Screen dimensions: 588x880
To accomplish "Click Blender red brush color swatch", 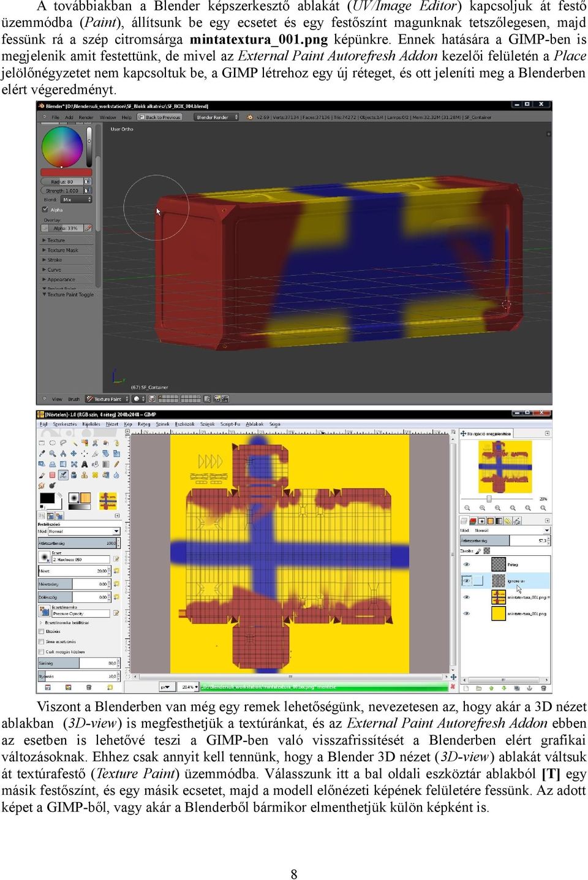I will 66,172.
